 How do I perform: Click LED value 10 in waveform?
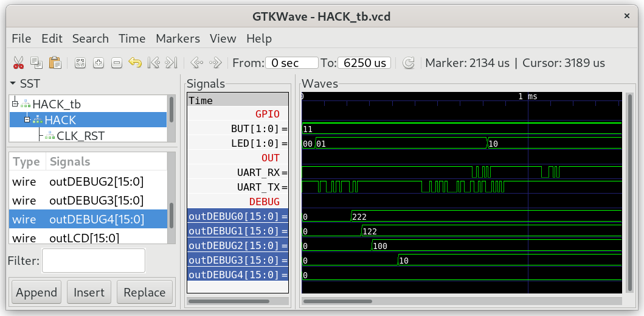493,144
